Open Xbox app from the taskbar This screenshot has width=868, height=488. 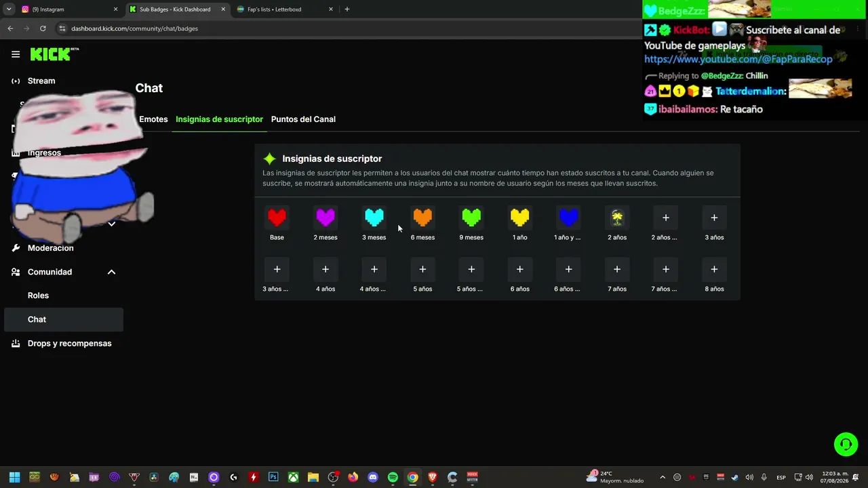coord(293,477)
